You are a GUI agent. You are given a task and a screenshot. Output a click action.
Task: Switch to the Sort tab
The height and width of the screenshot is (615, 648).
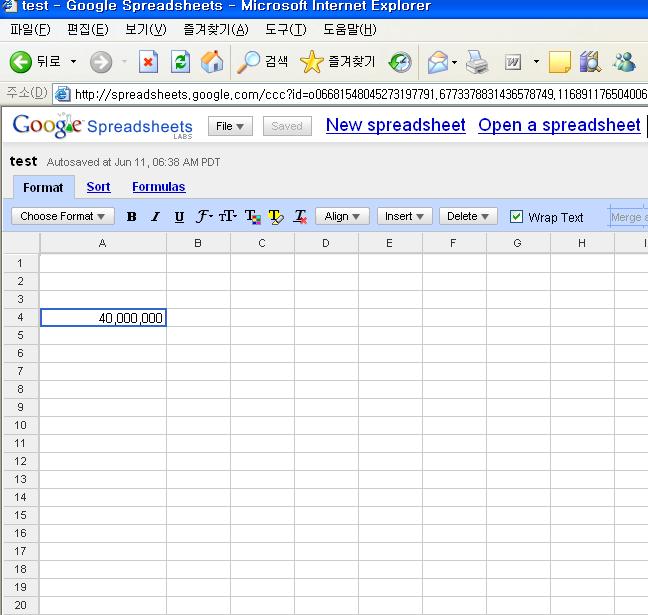tap(98, 187)
